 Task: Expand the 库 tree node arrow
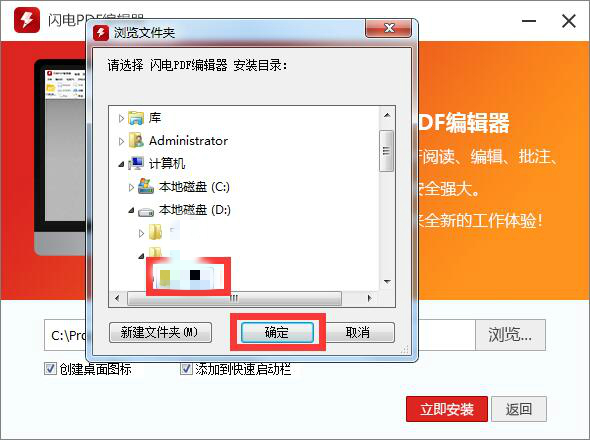pyautogui.click(x=121, y=119)
